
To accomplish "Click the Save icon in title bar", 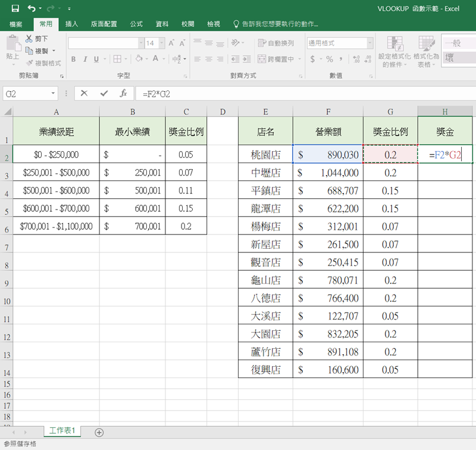I will [x=15, y=9].
